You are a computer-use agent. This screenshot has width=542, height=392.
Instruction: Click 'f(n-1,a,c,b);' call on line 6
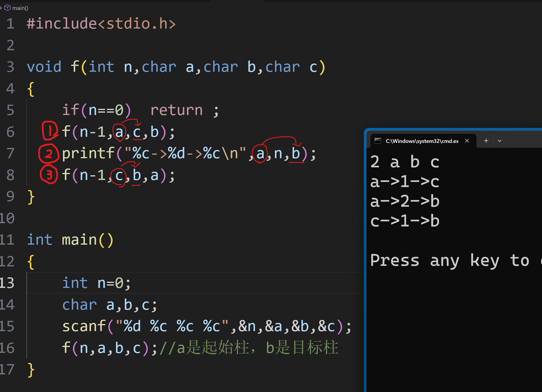click(x=119, y=132)
